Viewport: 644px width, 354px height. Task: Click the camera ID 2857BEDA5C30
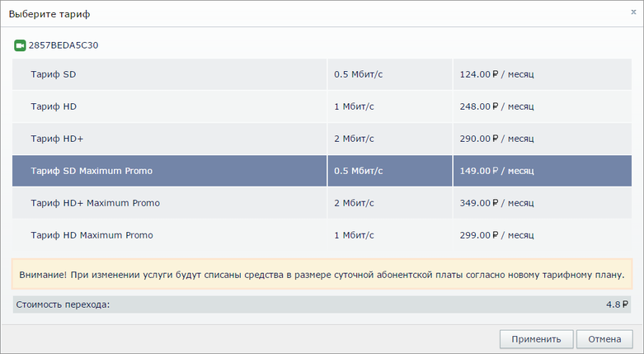(x=63, y=45)
